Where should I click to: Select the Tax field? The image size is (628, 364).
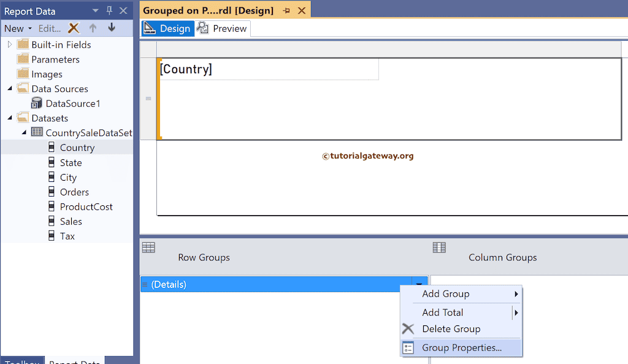point(67,237)
